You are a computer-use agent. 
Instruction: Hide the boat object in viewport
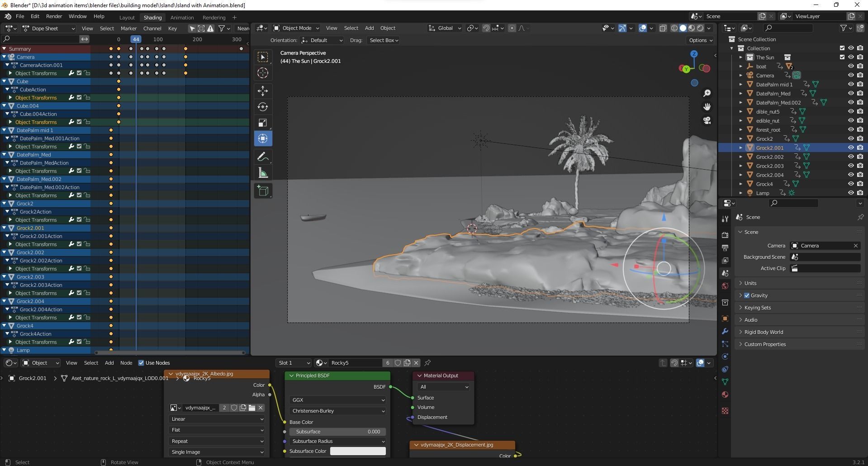coord(851,67)
